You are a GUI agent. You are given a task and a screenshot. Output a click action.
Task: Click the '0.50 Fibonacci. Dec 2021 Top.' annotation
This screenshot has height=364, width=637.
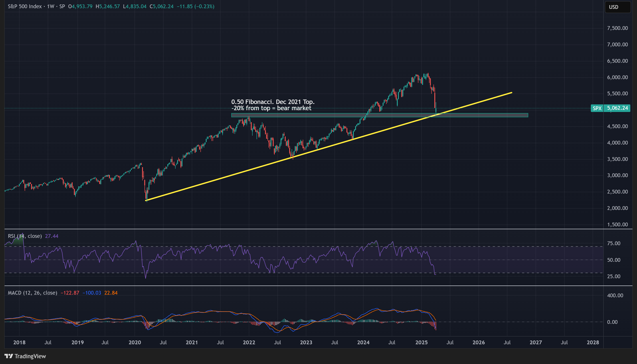pos(273,102)
